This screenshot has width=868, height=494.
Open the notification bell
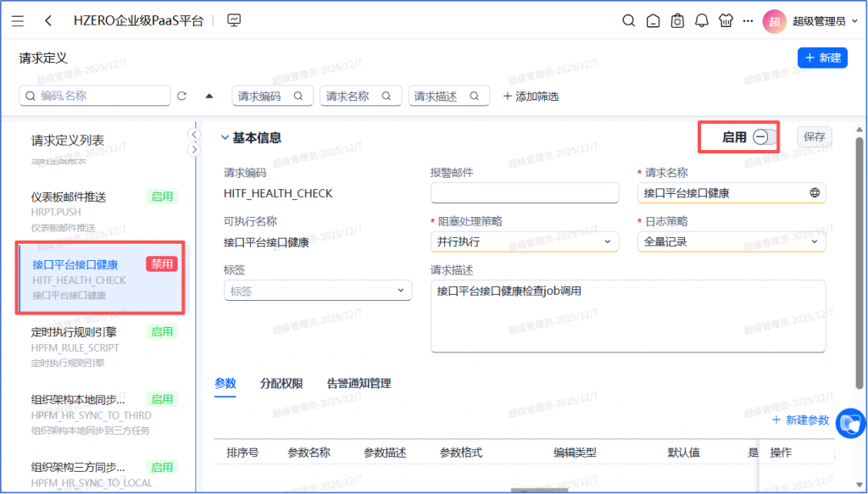point(701,21)
